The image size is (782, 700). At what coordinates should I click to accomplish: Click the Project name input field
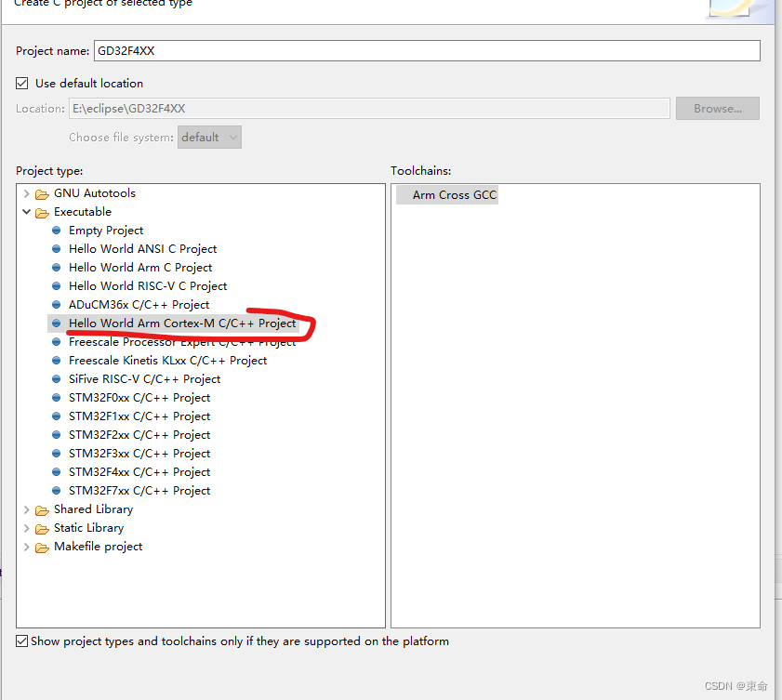click(x=427, y=51)
